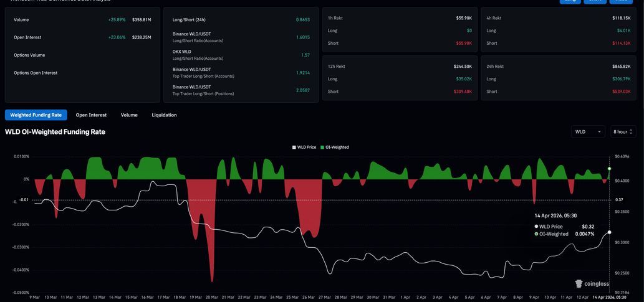Click the up-down arrows on 8 hour selector

631,132
